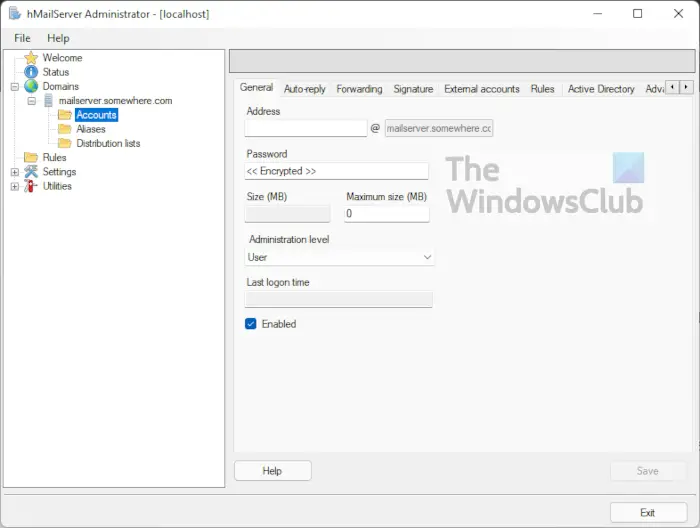The image size is (700, 528).
Task: Switch to the Forwarding tab
Action: point(359,89)
